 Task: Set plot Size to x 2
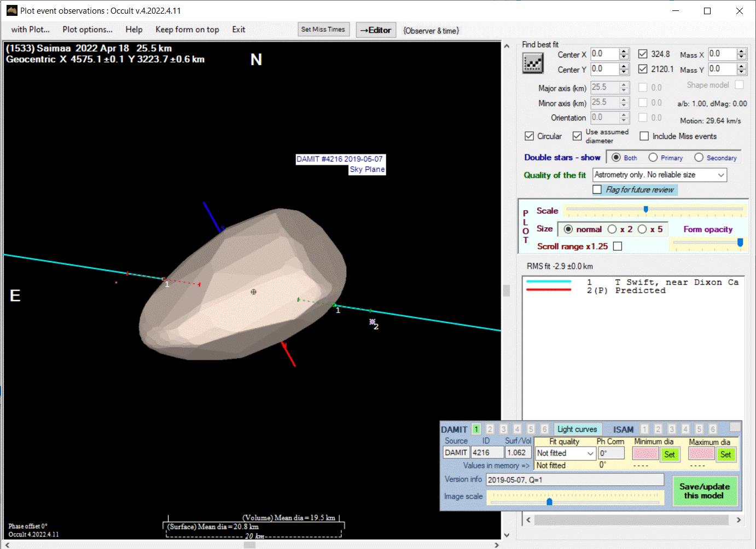coord(612,229)
